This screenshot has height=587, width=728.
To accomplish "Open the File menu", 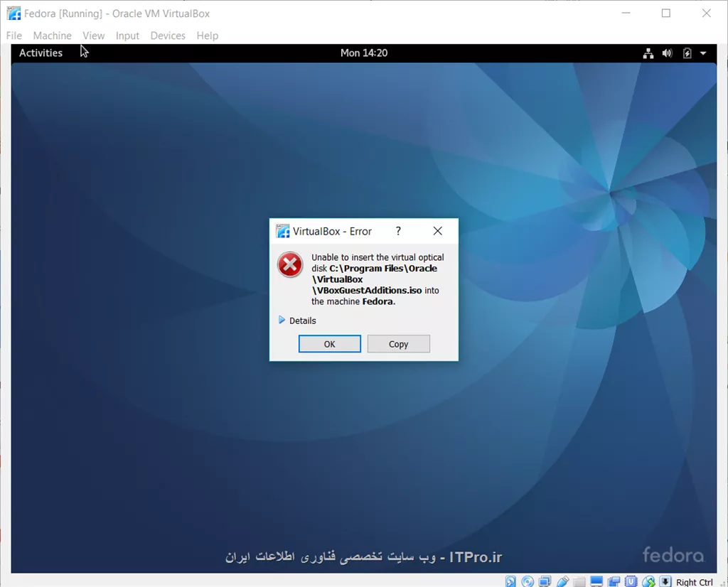I will click(14, 36).
